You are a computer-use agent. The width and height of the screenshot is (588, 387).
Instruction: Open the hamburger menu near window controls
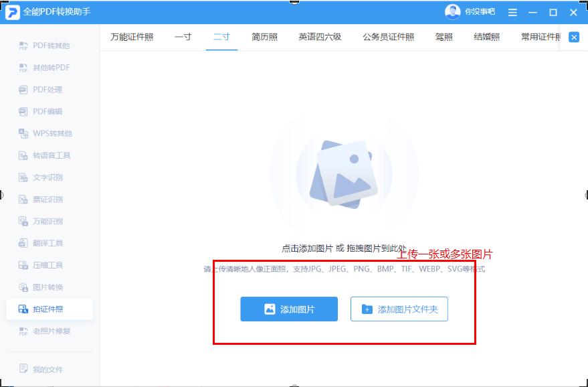[512, 12]
